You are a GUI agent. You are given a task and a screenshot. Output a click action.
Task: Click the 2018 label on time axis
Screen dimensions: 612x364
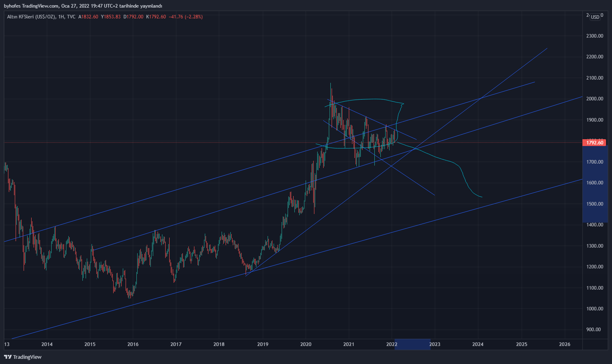click(219, 344)
